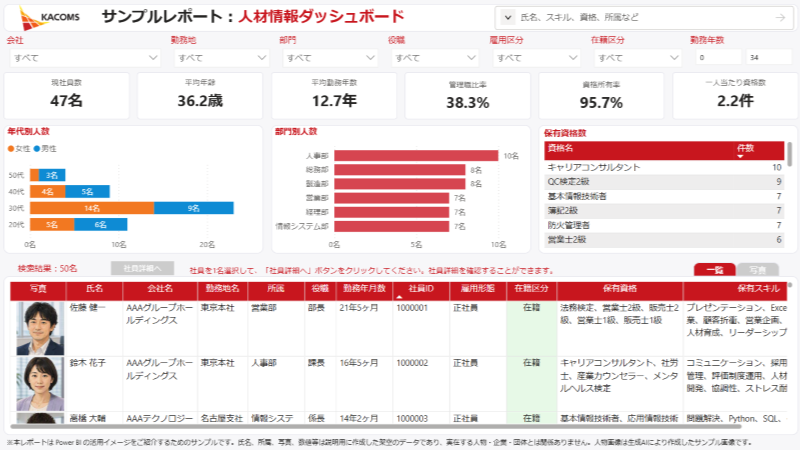Click the employee table horizontal scrollbar
This screenshot has height=450, width=800.
coord(378,426)
